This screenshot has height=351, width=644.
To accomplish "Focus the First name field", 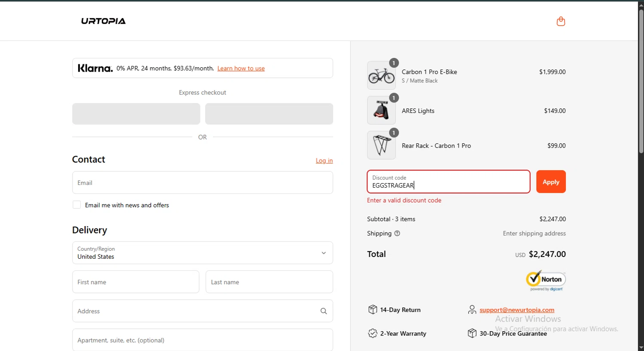I will tap(136, 282).
